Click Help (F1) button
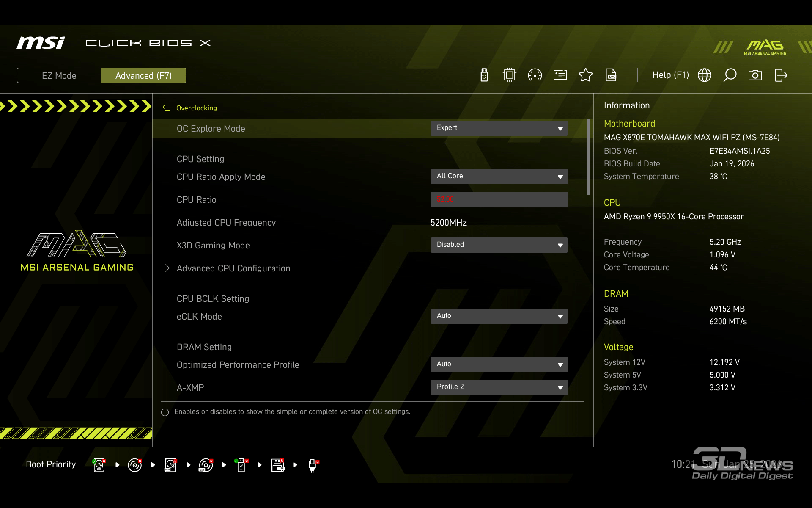Image resolution: width=812 pixels, height=508 pixels. (670, 75)
